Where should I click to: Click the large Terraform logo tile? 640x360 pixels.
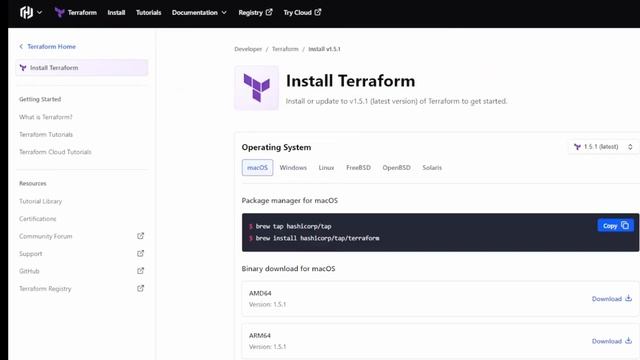pyautogui.click(x=256, y=88)
